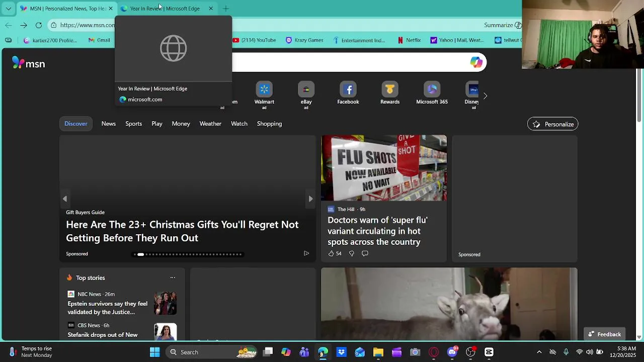
Task: View site information lock icon in address bar
Action: point(53,25)
